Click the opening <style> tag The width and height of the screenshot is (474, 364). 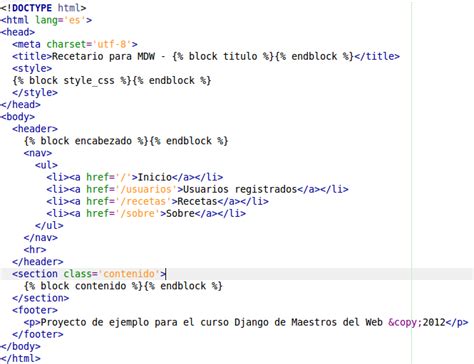click(32, 68)
